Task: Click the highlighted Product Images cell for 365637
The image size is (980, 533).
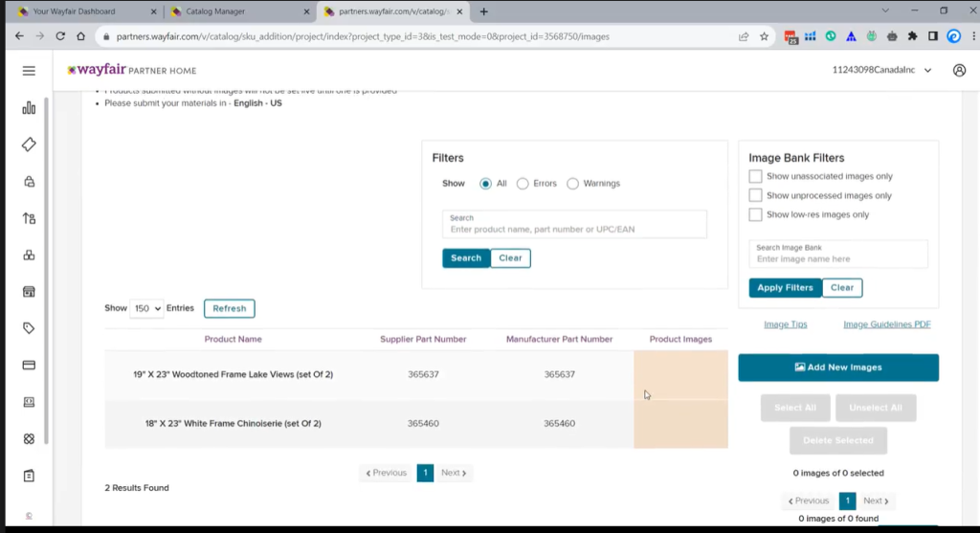Action: pos(680,375)
